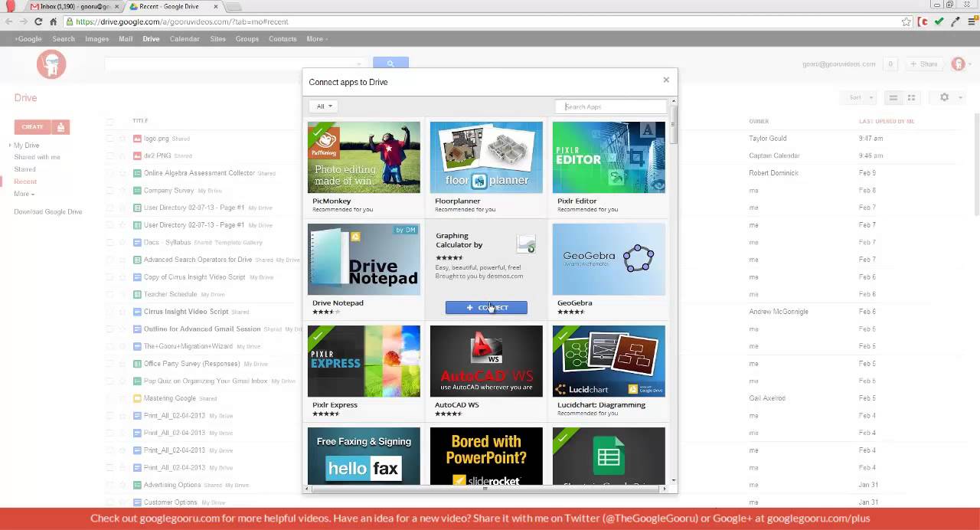The image size is (980, 530).
Task: Open the Chrome menu icon
Action: pos(972,22)
